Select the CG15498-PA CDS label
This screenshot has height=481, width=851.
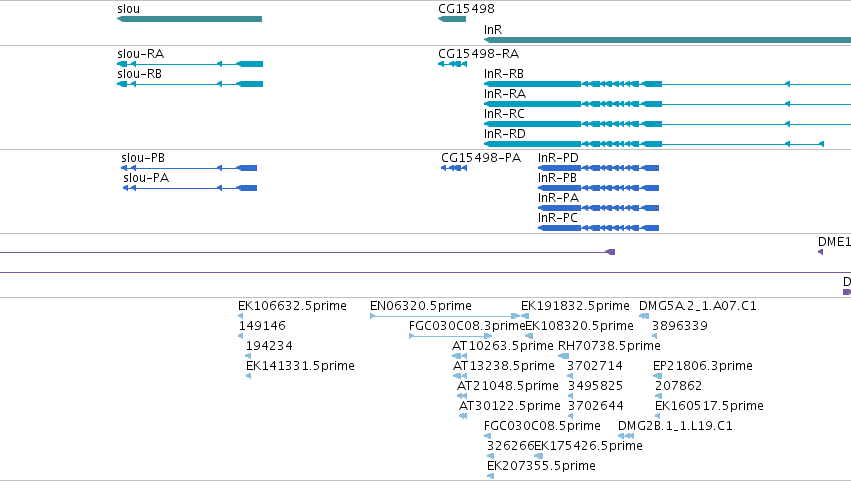(481, 158)
